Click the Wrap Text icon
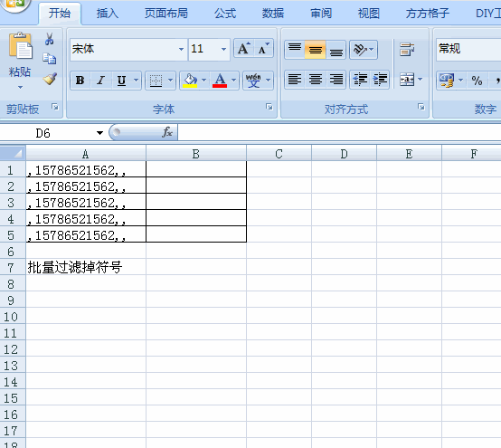The image size is (501, 448). click(x=407, y=50)
